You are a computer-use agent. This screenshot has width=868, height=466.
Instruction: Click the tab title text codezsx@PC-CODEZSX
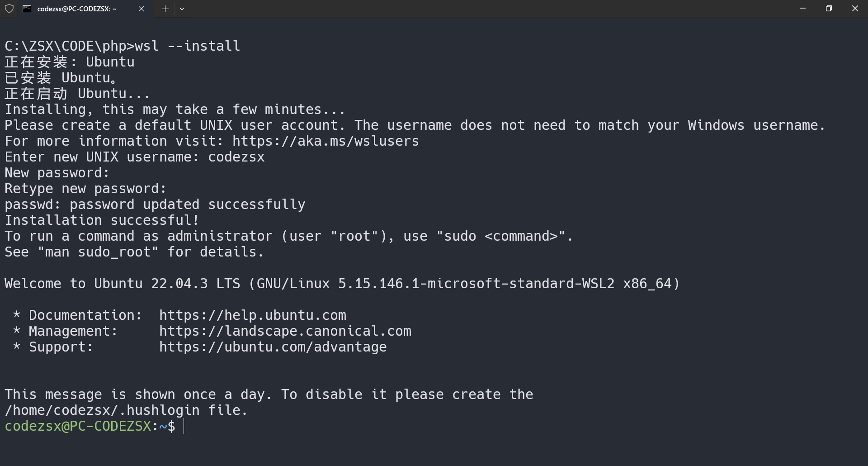click(x=77, y=9)
